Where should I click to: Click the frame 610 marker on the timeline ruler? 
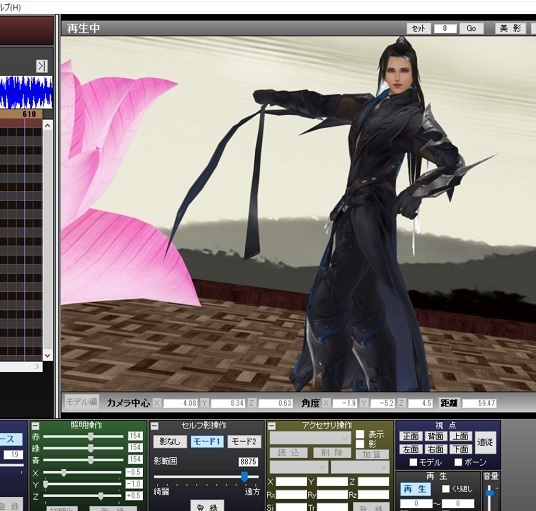click(x=29, y=114)
